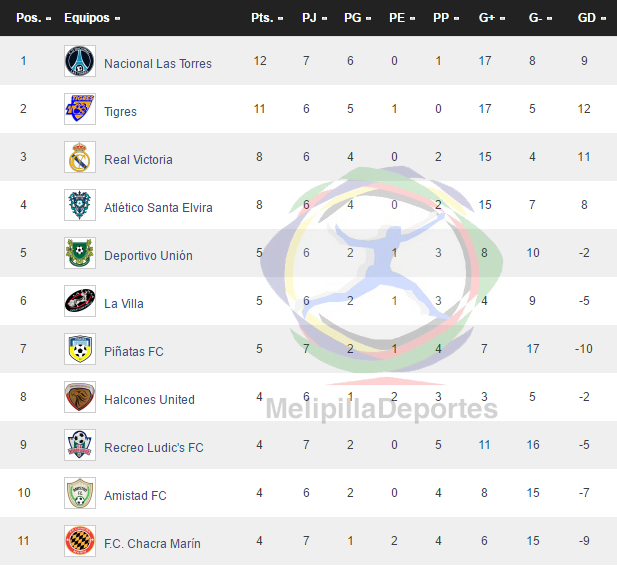Open the Amistad FC team link
617x567 pixels.
pyautogui.click(x=135, y=495)
